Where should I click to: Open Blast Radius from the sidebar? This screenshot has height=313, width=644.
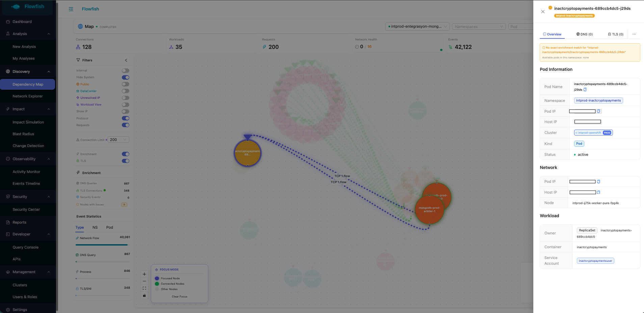click(23, 134)
